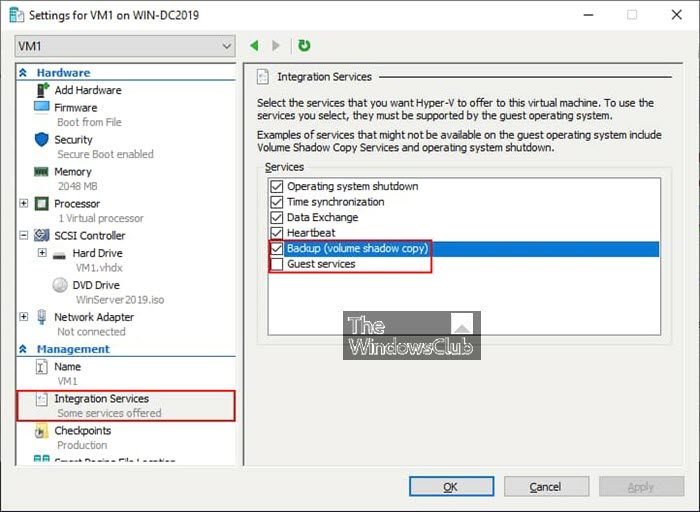Collapse the Management section

pos(23,349)
